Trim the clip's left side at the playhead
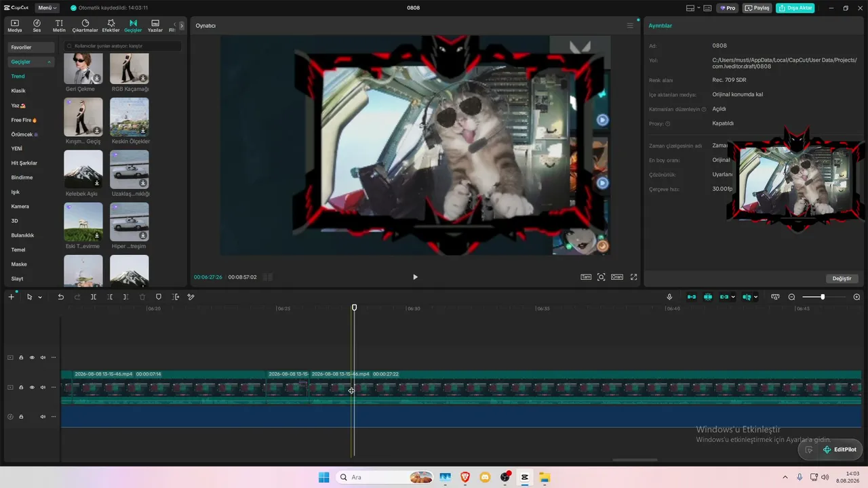Viewport: 868px width, 488px height. pos(110,297)
